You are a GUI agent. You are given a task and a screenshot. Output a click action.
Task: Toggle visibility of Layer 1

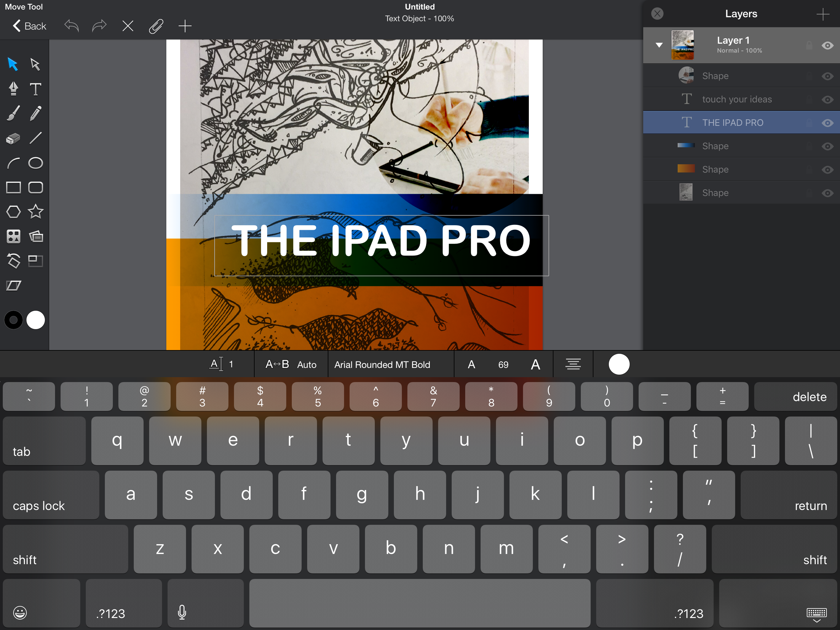pyautogui.click(x=827, y=46)
